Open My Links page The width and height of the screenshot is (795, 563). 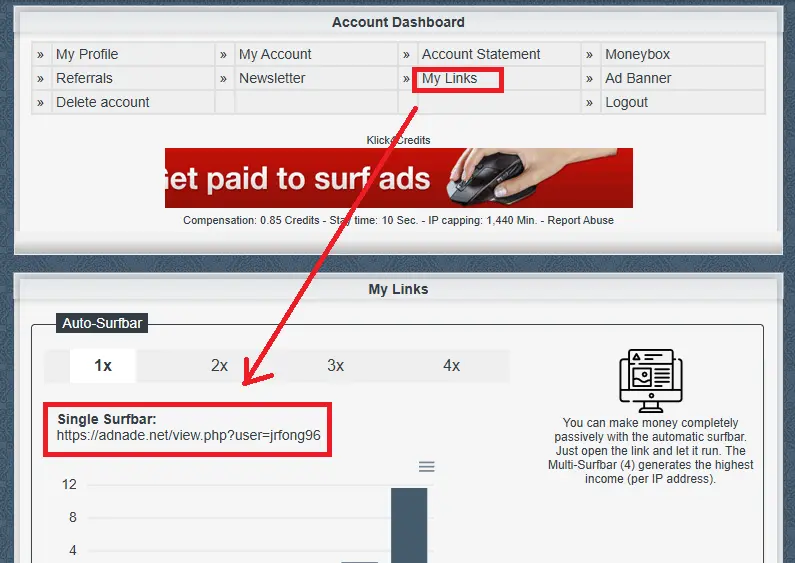click(449, 78)
